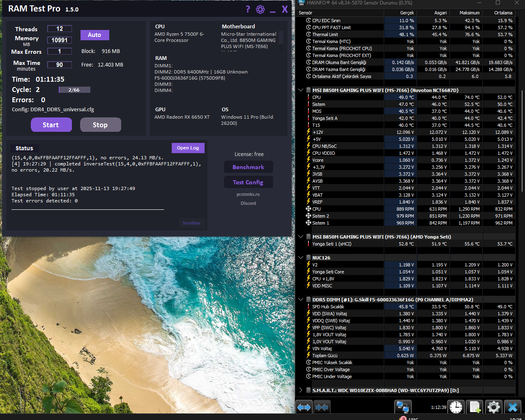Click lightning icon on Vcore row
This screenshot has height=420, width=525.
309,160
